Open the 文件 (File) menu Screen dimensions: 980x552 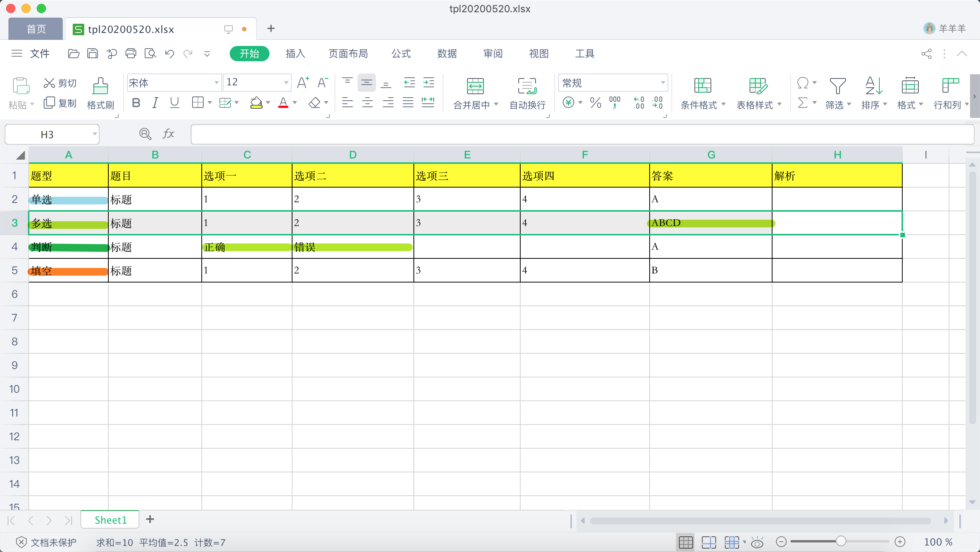tap(39, 54)
